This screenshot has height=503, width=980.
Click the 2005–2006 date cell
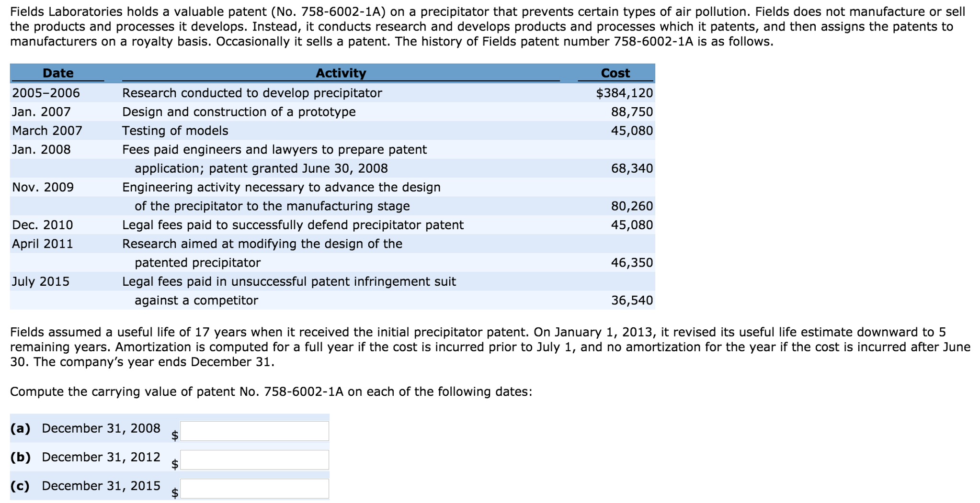[46, 93]
